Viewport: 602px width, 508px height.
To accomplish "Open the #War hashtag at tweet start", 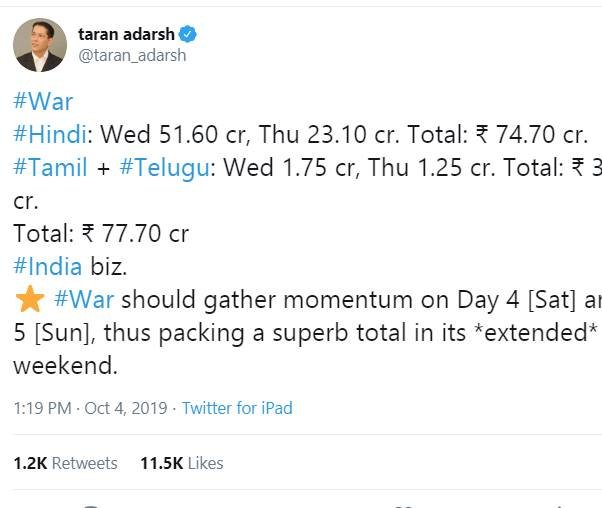I will click(43, 102).
